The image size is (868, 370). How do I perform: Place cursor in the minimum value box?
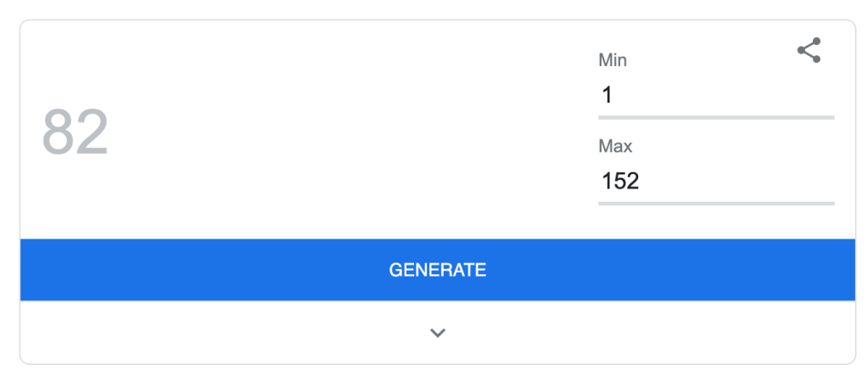point(715,95)
